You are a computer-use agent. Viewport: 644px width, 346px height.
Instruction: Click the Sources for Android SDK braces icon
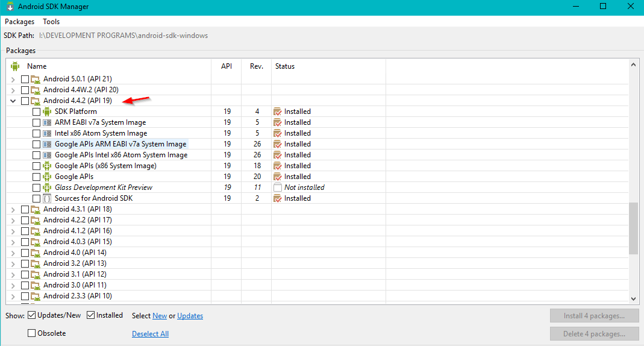47,198
